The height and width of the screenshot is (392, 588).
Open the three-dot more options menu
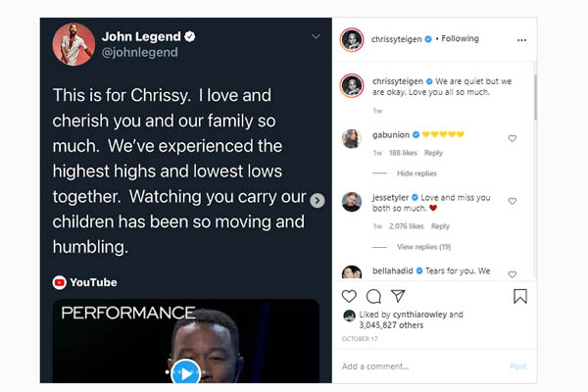(521, 40)
